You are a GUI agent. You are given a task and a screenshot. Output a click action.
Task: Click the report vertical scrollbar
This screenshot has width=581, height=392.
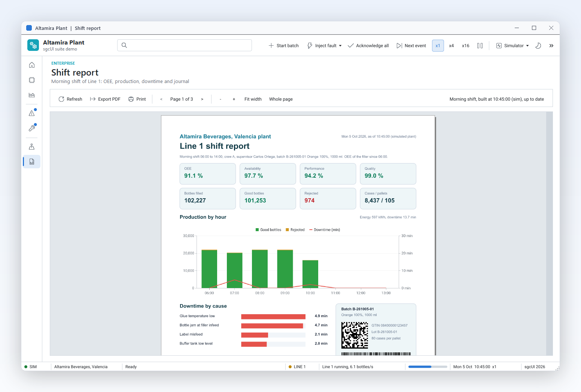(x=549, y=233)
